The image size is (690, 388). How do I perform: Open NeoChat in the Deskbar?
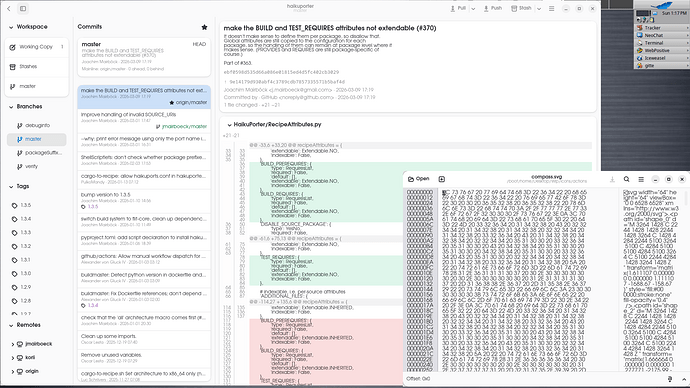[662, 35]
